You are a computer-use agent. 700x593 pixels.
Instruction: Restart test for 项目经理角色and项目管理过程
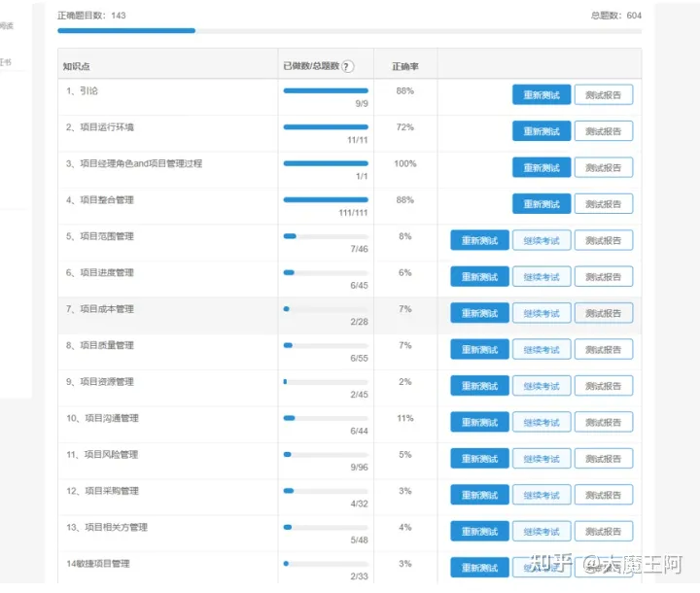[x=542, y=167]
